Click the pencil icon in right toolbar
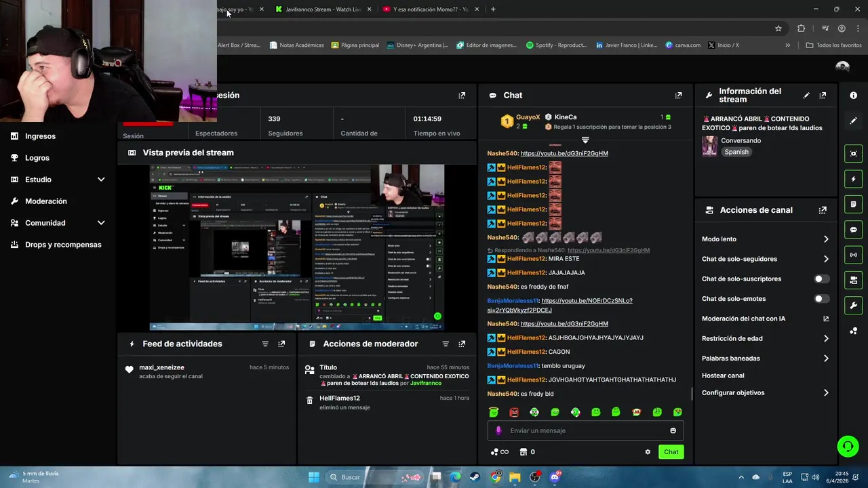 click(854, 121)
